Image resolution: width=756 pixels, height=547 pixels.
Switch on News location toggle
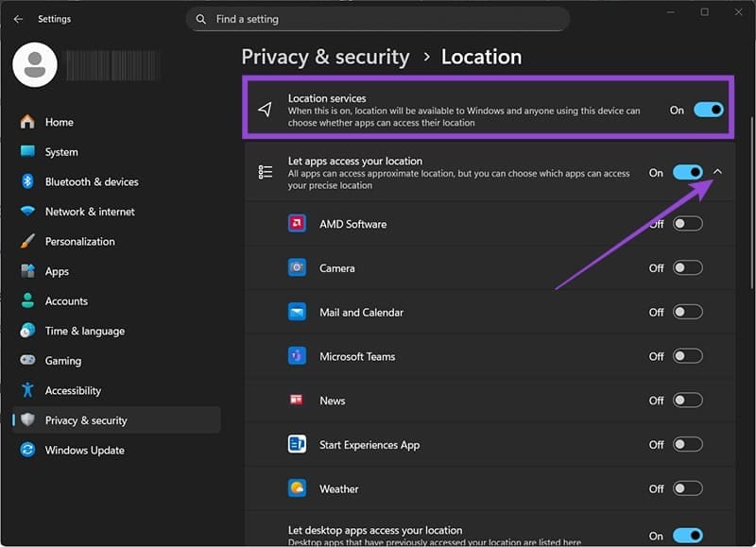point(688,400)
